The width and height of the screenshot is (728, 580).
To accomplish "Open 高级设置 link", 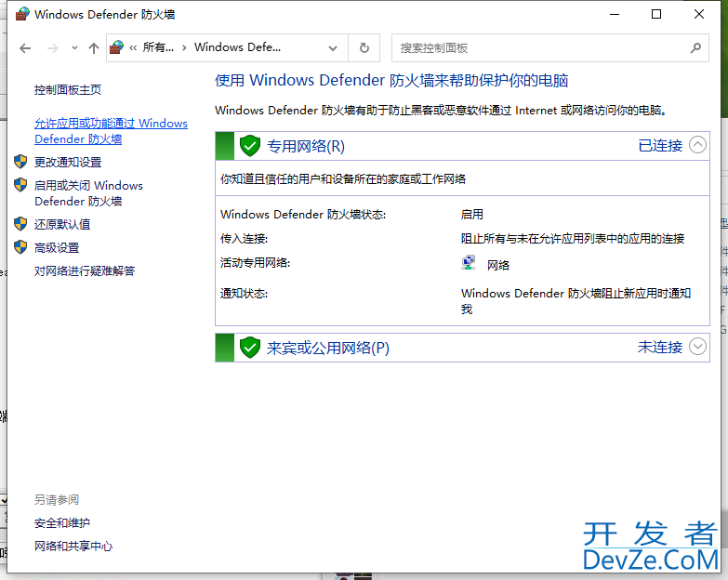I will click(57, 247).
